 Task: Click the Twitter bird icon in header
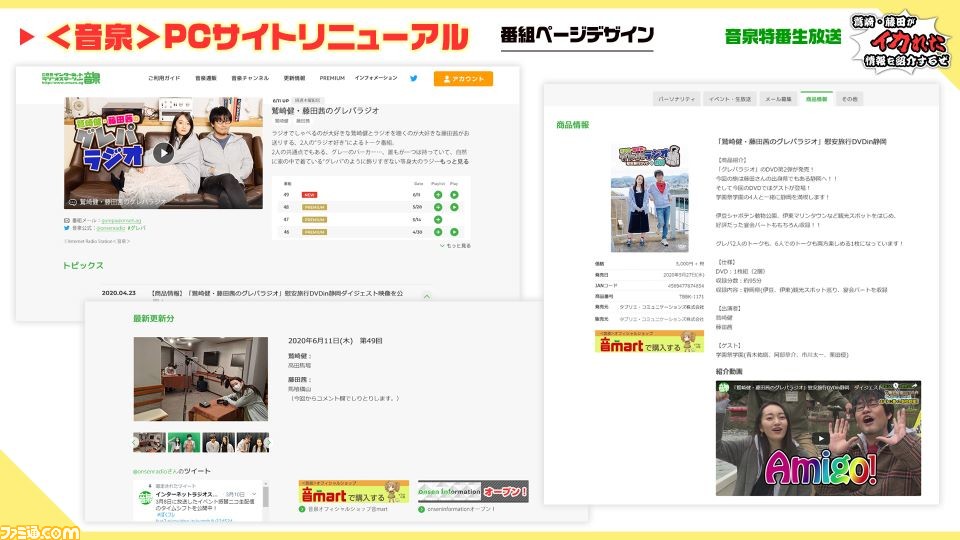click(x=414, y=78)
